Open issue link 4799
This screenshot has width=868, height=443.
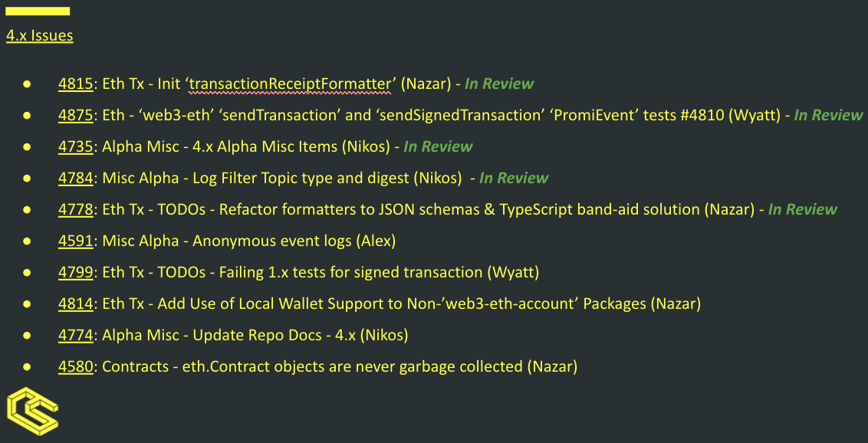tap(76, 272)
